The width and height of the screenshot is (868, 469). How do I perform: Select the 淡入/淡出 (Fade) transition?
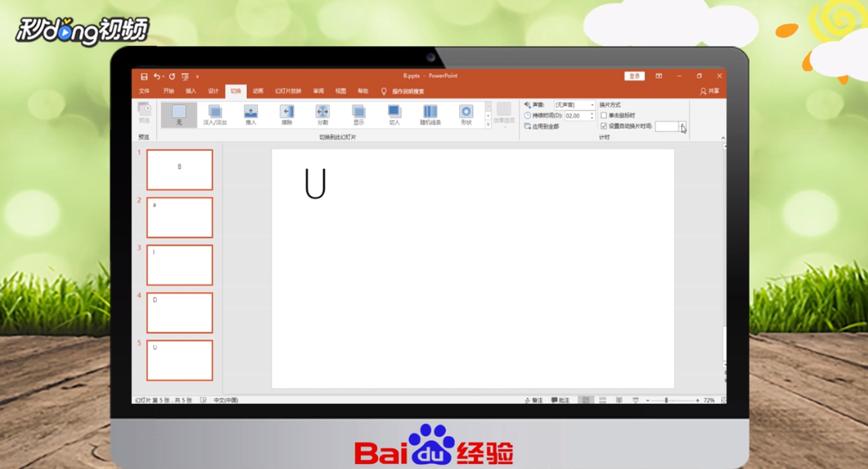coord(214,115)
